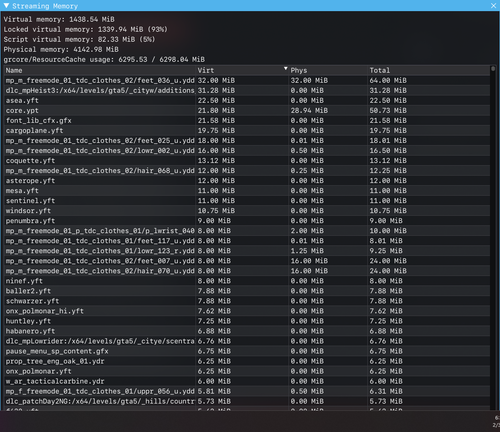Select the lowr_002_u.ydd row
Viewport: 500px width, 432px height.
247,151
